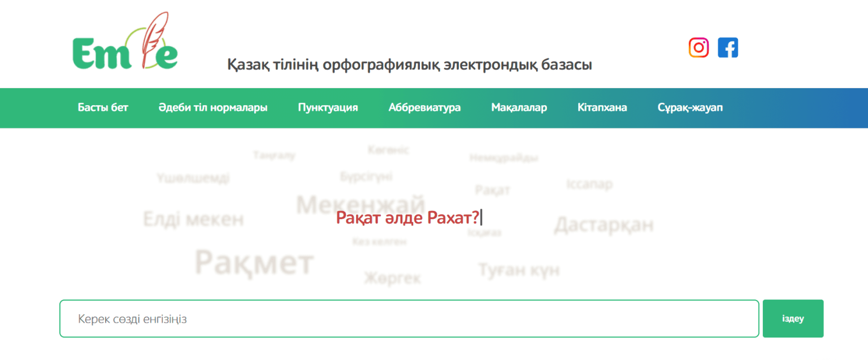Viewport: 868px width, 360px height.
Task: Choose Туған күн from the word cloud
Action: coord(519,270)
